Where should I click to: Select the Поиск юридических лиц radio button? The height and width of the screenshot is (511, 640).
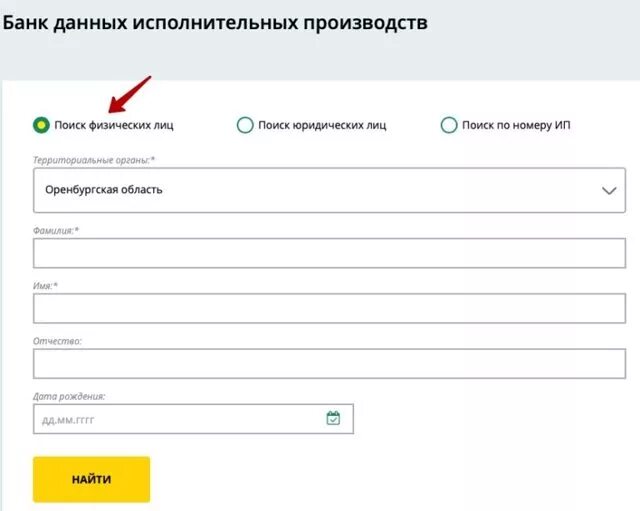coord(245,125)
